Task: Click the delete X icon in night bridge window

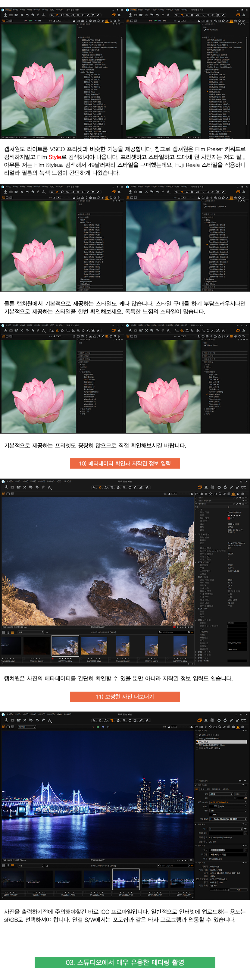Action: coord(25,720)
